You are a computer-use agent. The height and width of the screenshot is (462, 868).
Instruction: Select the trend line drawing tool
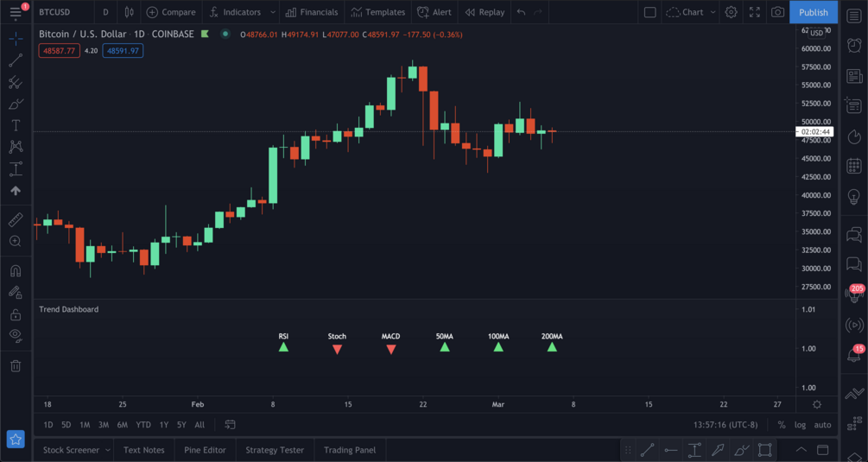(16, 60)
